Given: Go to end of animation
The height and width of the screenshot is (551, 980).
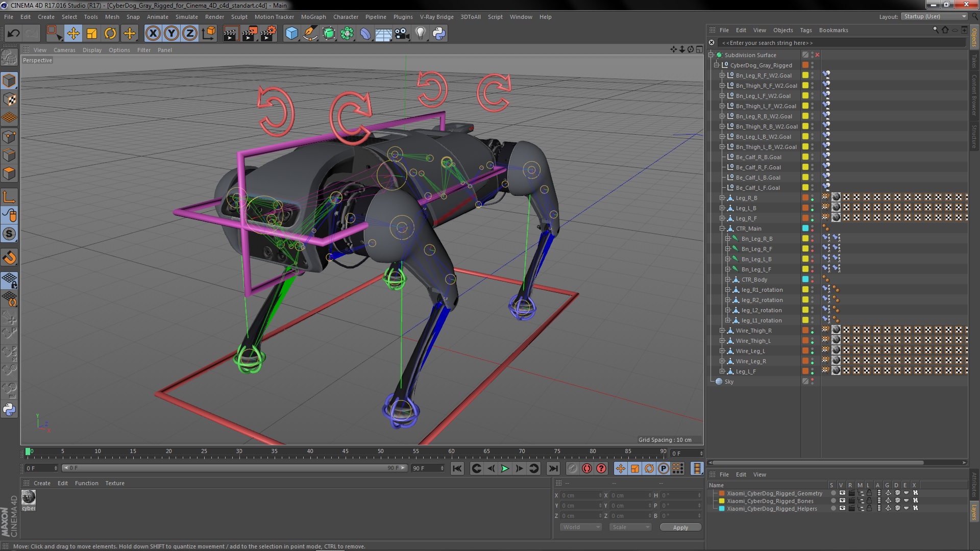Looking at the screenshot, I should (x=553, y=468).
